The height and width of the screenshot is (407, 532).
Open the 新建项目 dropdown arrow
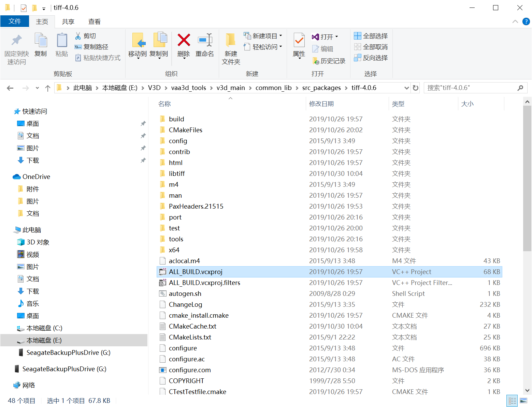(x=280, y=35)
